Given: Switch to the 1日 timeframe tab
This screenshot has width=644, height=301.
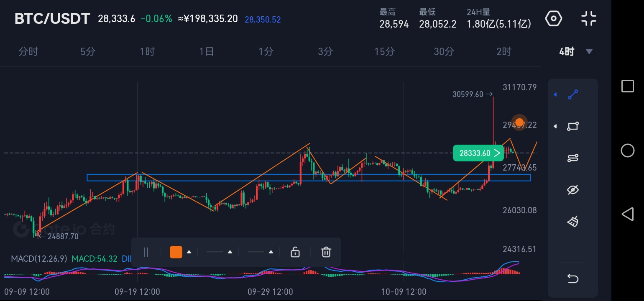Looking at the screenshot, I should tap(207, 51).
